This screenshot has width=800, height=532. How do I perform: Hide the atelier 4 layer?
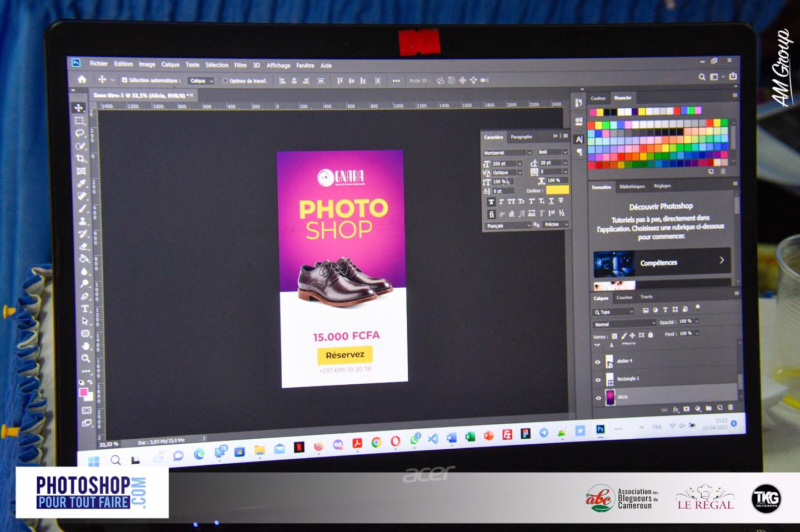click(x=598, y=362)
